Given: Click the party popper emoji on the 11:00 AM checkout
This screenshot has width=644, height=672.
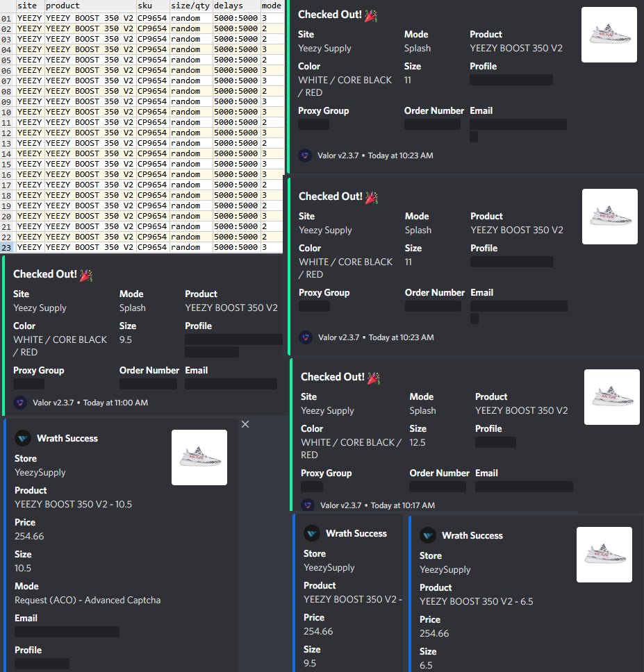Looking at the screenshot, I should [x=86, y=275].
